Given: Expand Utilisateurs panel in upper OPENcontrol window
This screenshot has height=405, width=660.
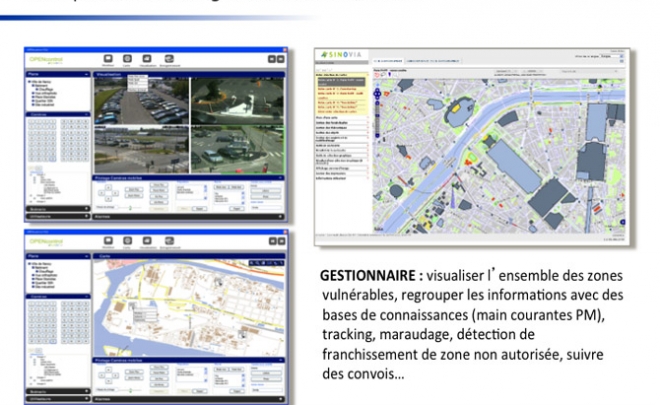Looking at the screenshot, I should [86, 216].
